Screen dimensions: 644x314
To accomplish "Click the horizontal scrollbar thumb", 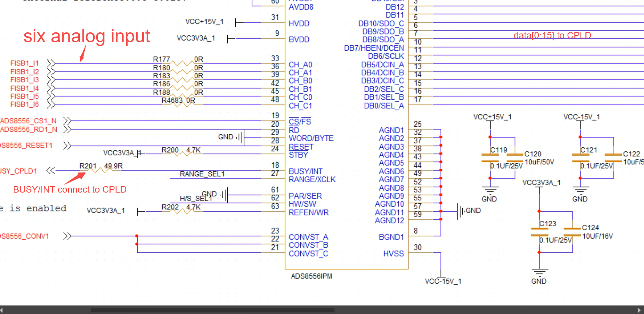I will pyautogui.click(x=213, y=310).
